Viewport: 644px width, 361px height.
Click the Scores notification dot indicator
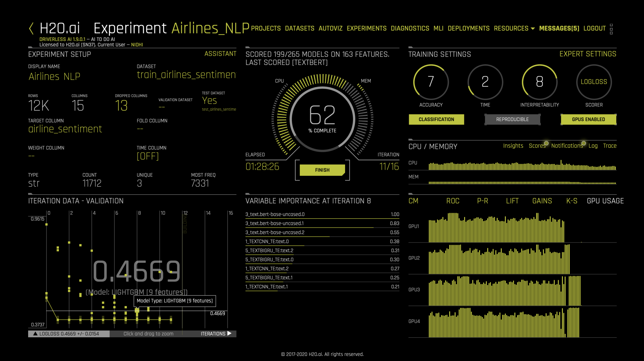[x=546, y=143]
